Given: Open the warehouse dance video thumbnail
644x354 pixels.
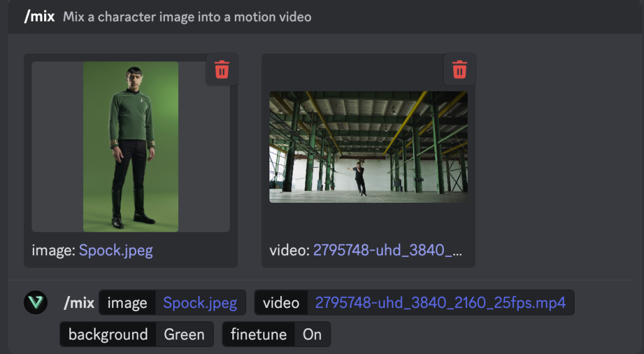Looking at the screenshot, I should 368,147.
